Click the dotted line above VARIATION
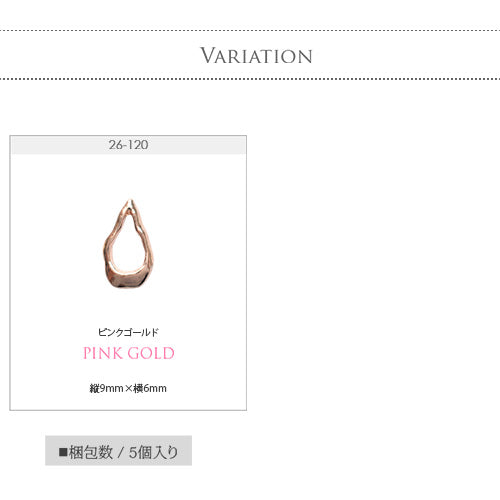Image resolution: width=500 pixels, height=500 pixels. pos(250,31)
